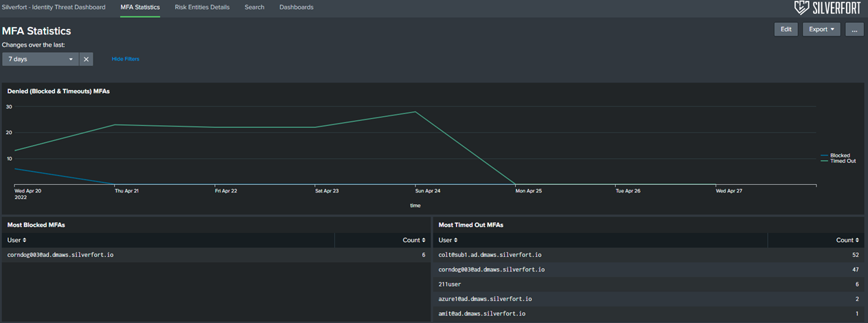Click count value 6 in Most Blocked MFAs
The height and width of the screenshot is (323, 868).
(x=423, y=255)
